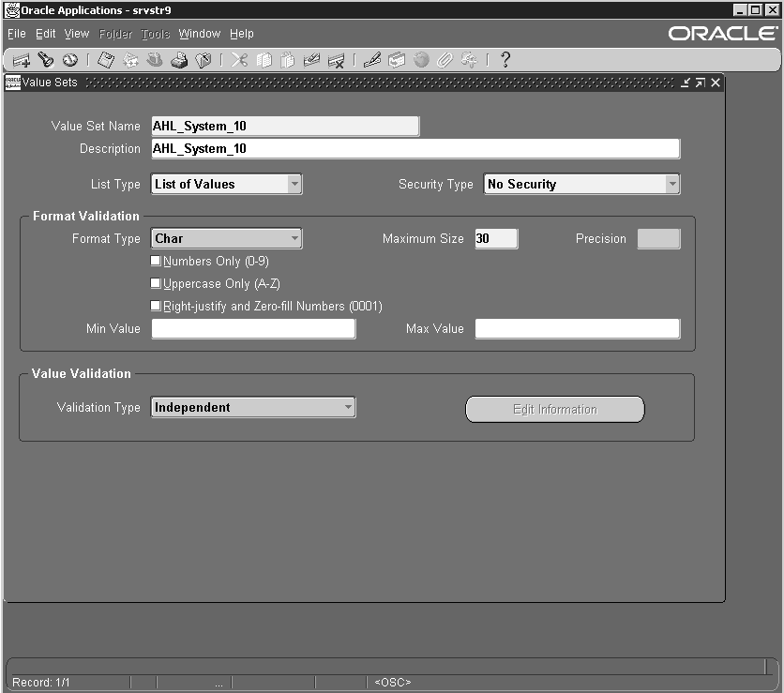Click the Next Step toolbar icon
This screenshot has width=784, height=693.
[130, 60]
